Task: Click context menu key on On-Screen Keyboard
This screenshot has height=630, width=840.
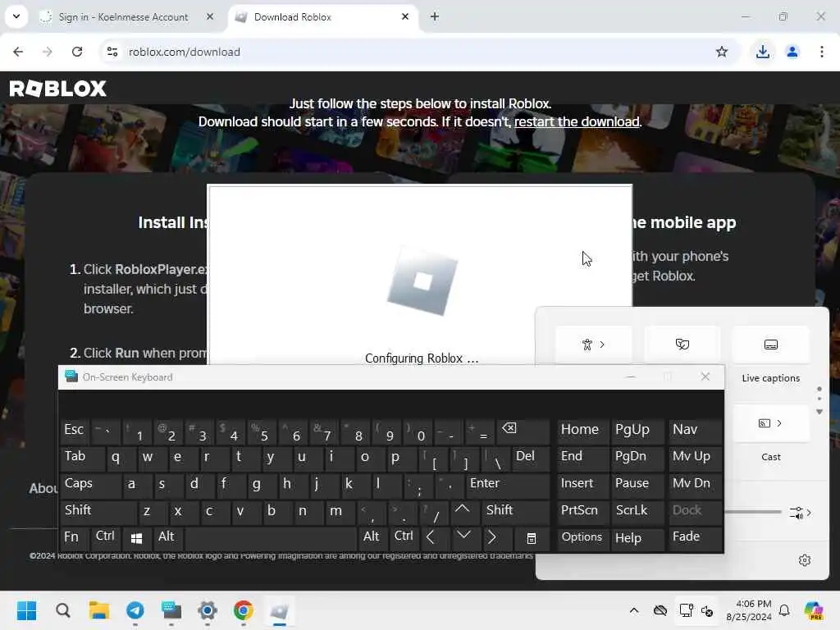Action: tap(531, 538)
